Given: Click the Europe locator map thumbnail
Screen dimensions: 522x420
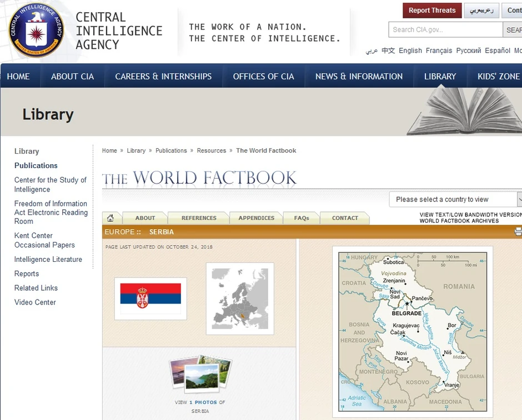Looking at the screenshot, I should (x=240, y=300).
